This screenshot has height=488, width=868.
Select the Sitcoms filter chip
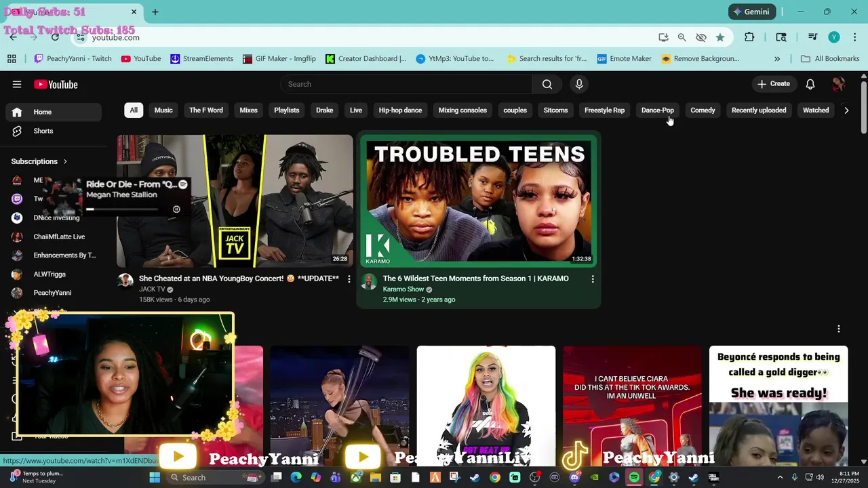pos(555,110)
